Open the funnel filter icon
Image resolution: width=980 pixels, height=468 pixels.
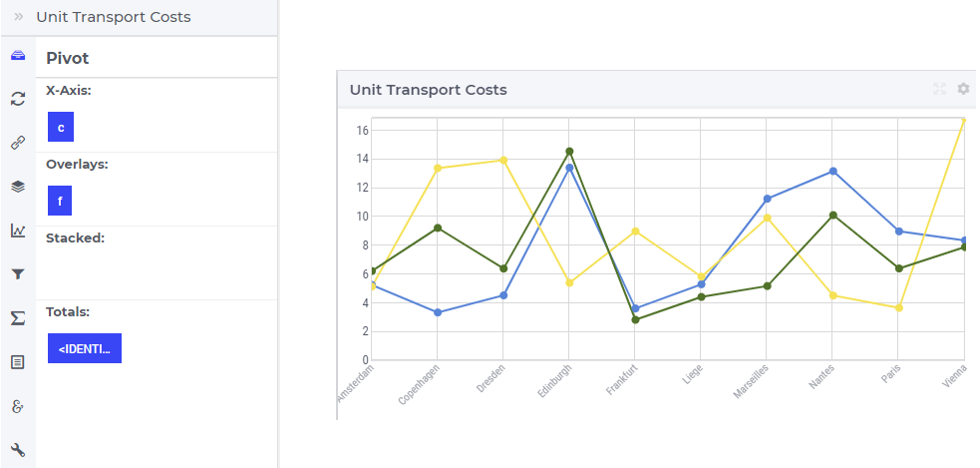[x=18, y=274]
